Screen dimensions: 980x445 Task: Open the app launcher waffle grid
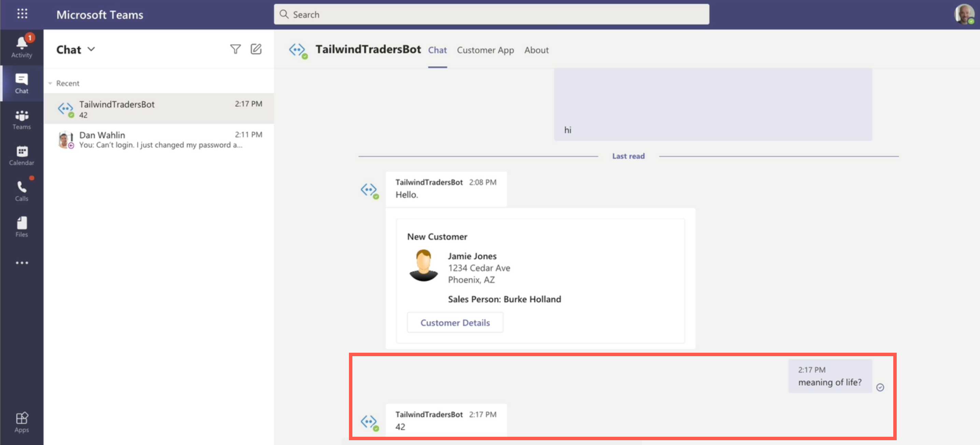22,14
